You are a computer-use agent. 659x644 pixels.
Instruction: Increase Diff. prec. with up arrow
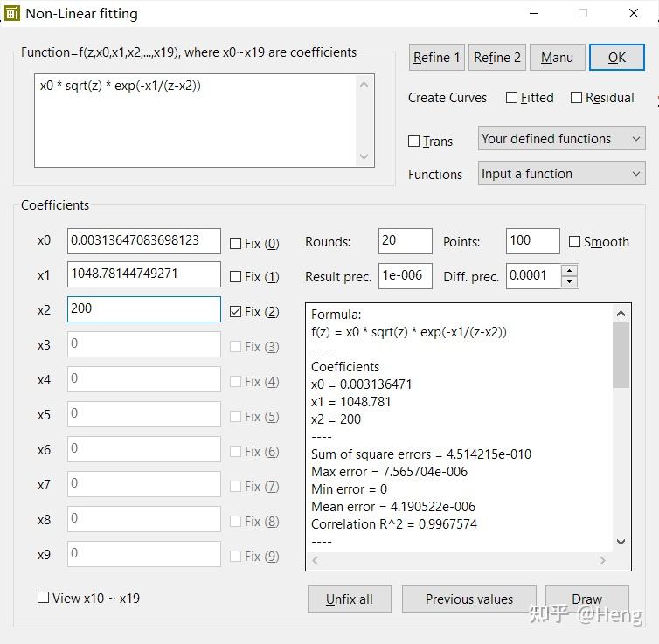coord(570,271)
